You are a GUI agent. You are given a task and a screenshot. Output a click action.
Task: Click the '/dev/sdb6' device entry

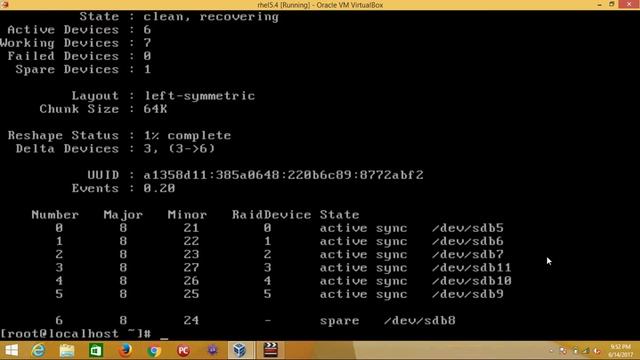tap(468, 241)
